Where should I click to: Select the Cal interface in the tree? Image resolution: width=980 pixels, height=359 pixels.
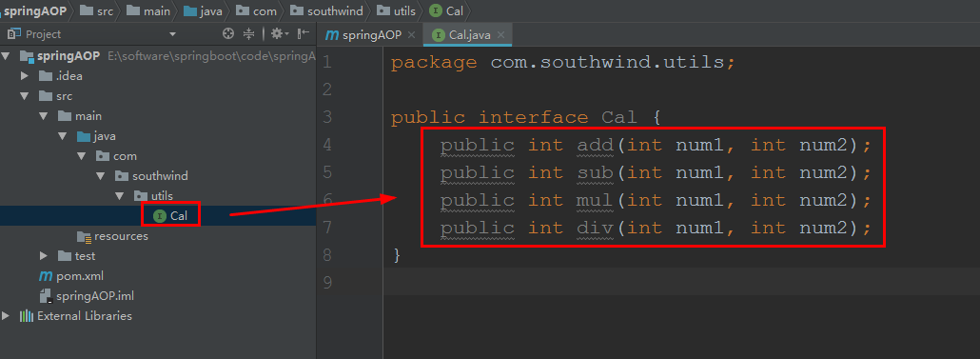tap(170, 216)
